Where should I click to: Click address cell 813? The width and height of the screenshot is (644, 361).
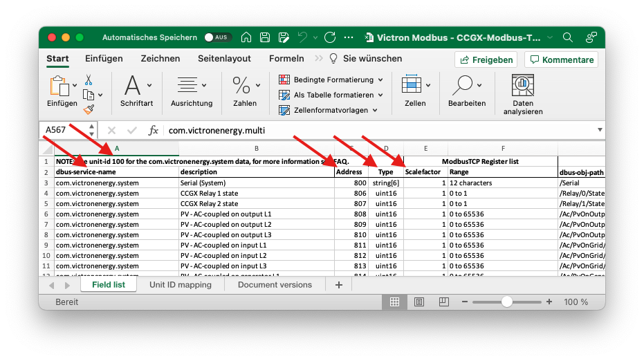pos(351,266)
